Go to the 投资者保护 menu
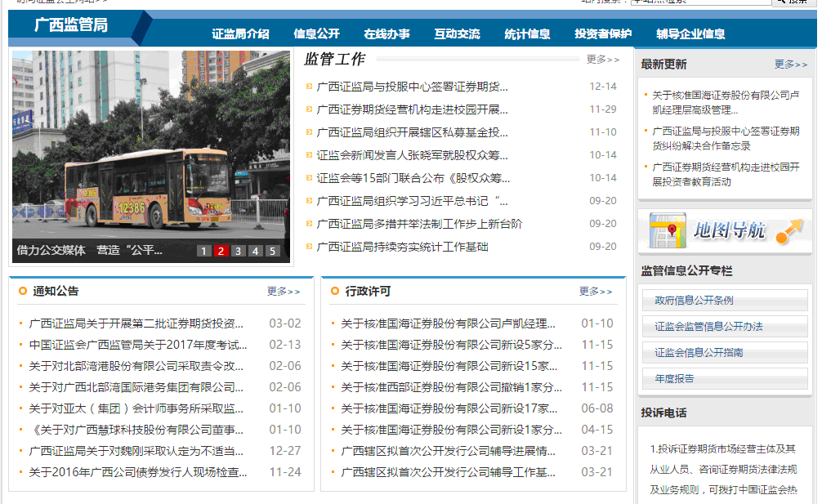The width and height of the screenshot is (822, 504). click(603, 34)
